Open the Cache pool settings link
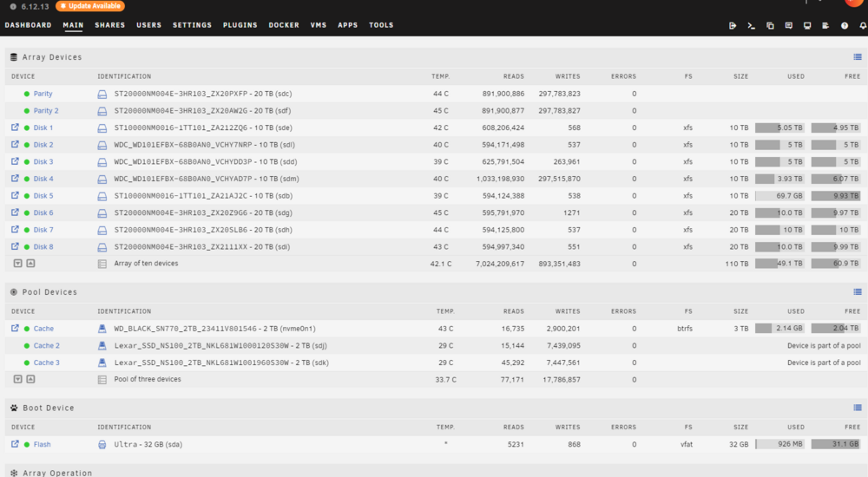868x477 pixels. coord(43,329)
